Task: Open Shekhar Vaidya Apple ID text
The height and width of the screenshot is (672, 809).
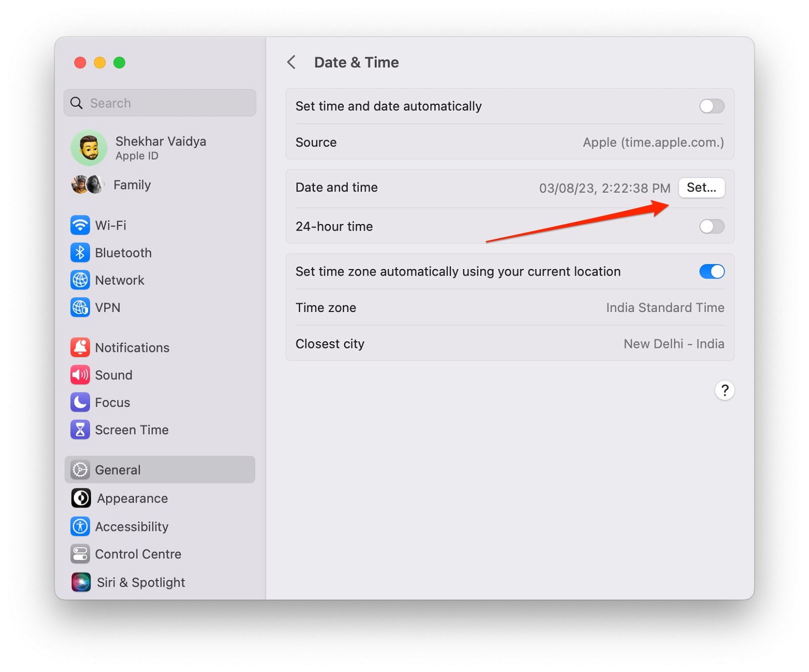Action: coord(161,148)
